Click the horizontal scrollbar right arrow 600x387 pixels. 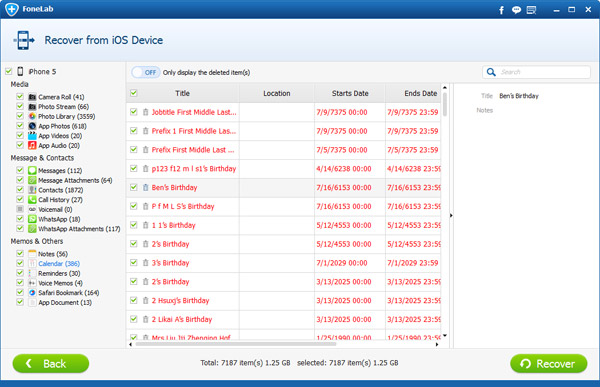(x=437, y=344)
